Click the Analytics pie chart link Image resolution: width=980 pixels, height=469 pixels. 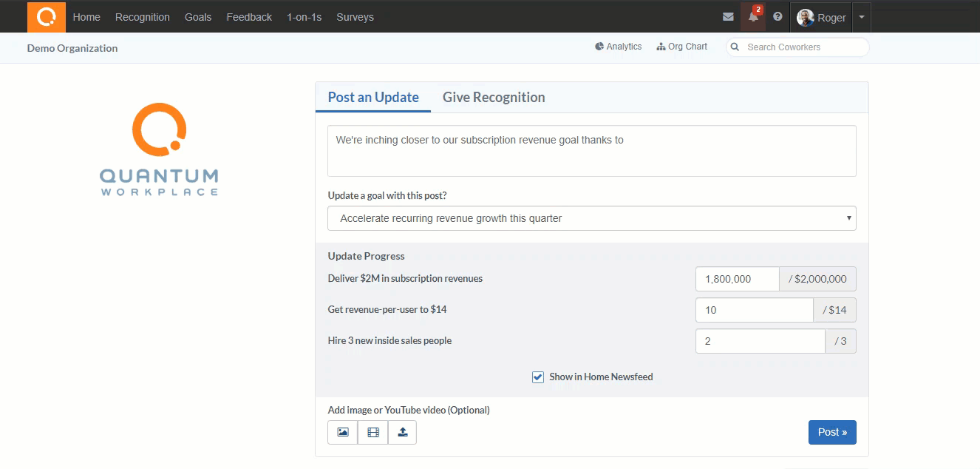coord(619,47)
